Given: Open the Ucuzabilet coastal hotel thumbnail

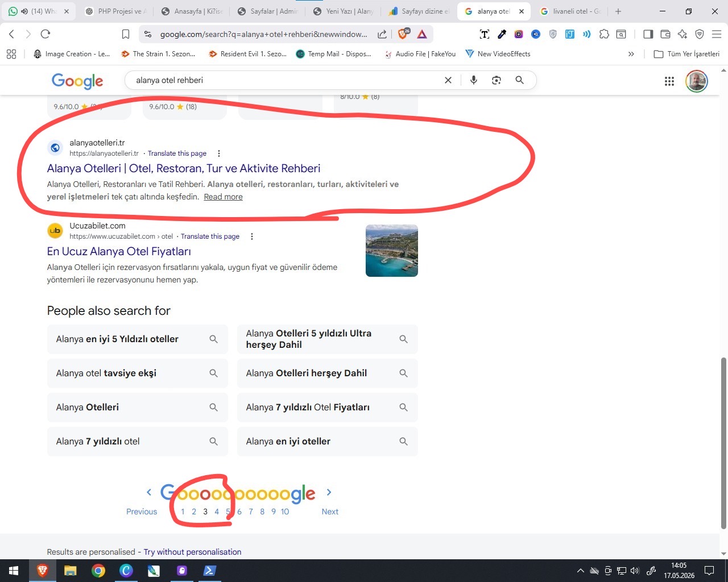Looking at the screenshot, I should point(392,251).
